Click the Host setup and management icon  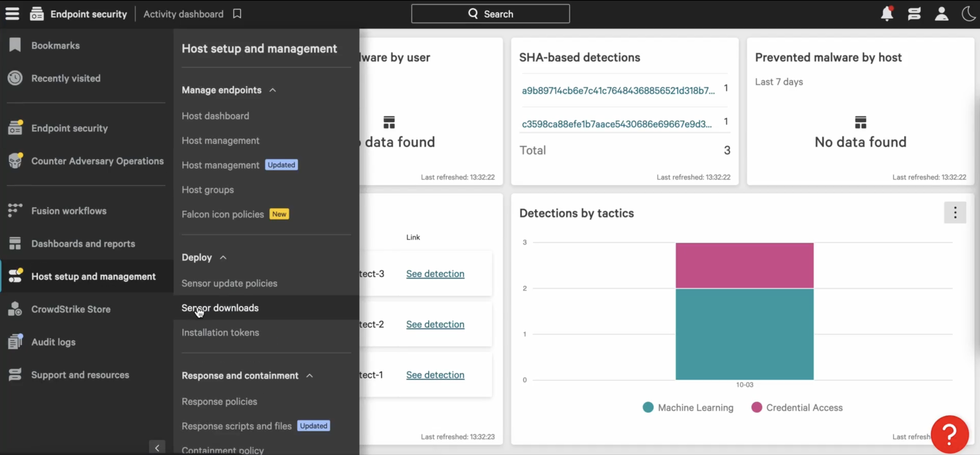coord(15,276)
